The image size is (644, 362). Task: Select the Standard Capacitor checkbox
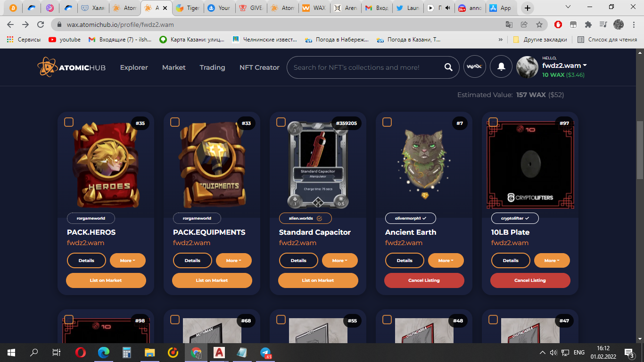[281, 122]
